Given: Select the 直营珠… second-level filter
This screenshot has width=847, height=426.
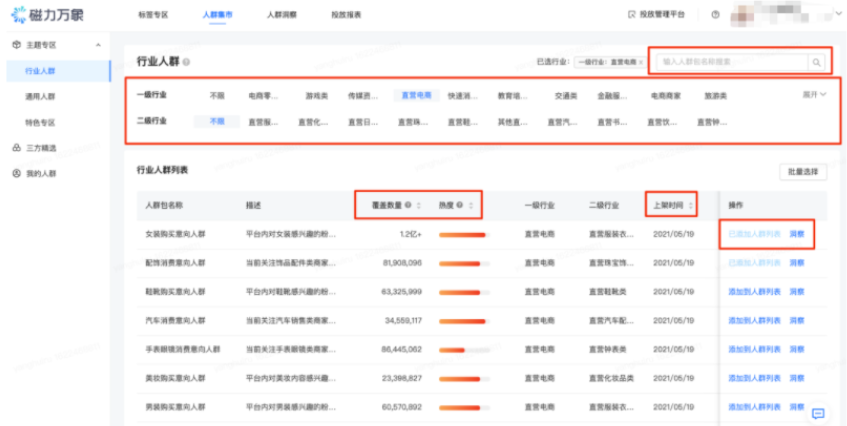Looking at the screenshot, I should coord(413,122).
